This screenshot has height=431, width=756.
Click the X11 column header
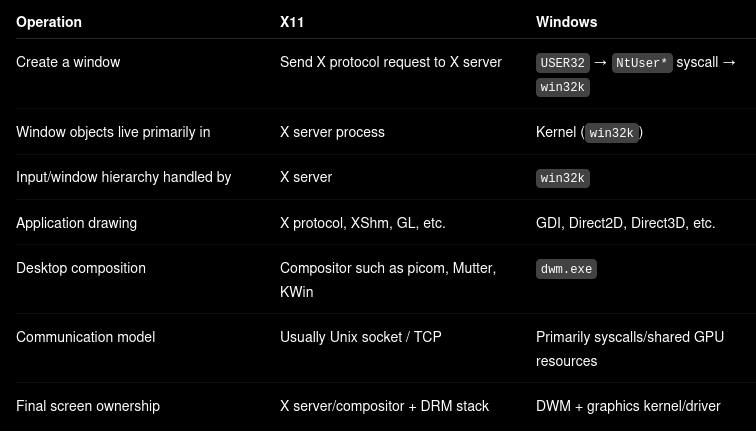click(x=292, y=22)
